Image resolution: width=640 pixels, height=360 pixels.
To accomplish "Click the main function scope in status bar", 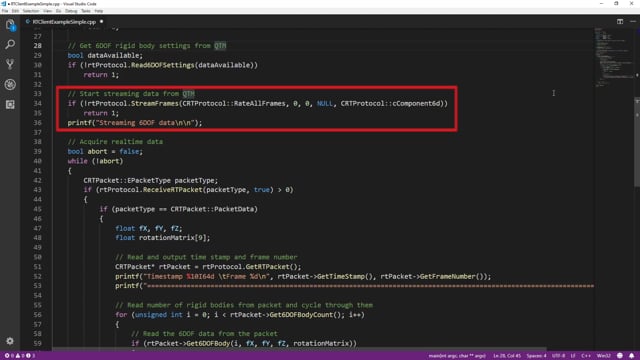I will click(x=457, y=356).
